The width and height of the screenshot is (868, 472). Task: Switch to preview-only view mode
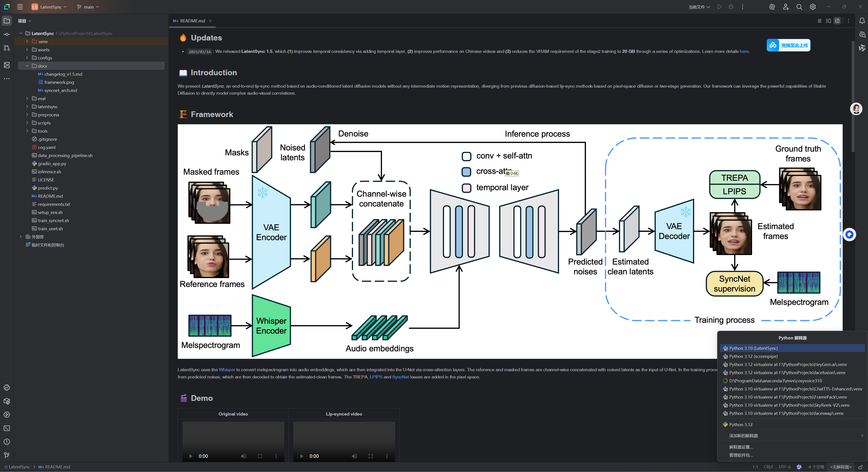pyautogui.click(x=837, y=21)
